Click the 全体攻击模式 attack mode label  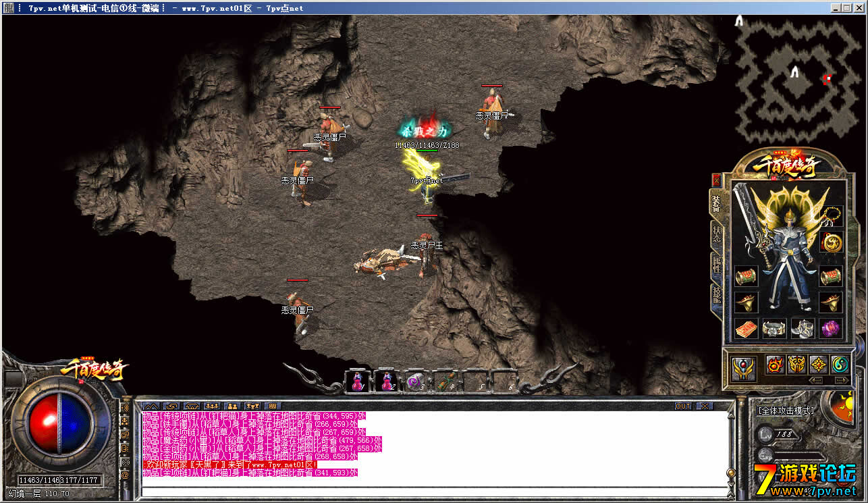pos(786,411)
